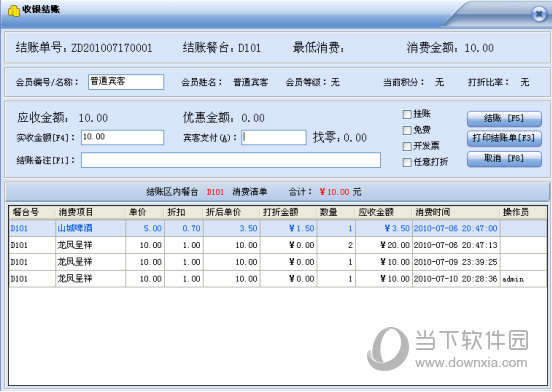Screen dimensions: 552x392
Task: Sort by 消费项目 column header
Action: pos(90,212)
